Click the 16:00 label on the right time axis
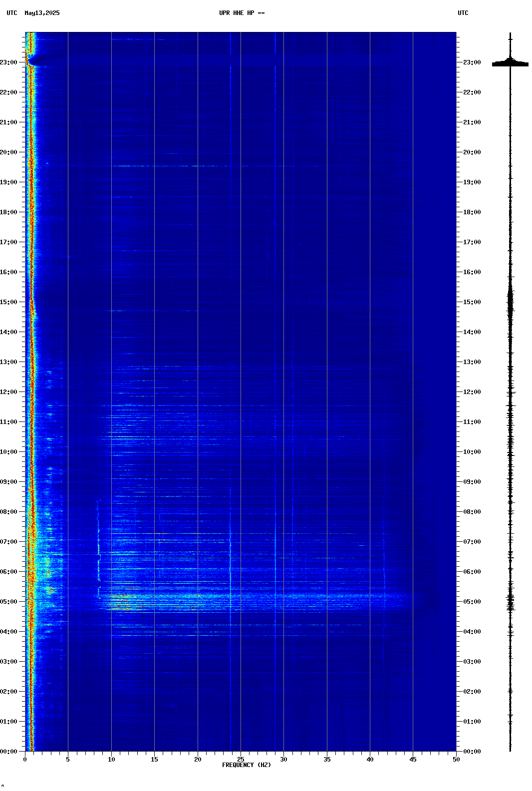532x791 pixels. (472, 272)
